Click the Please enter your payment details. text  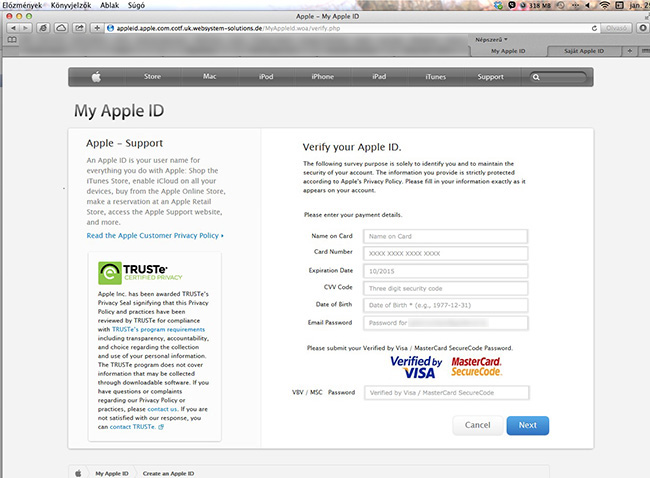coord(353,215)
